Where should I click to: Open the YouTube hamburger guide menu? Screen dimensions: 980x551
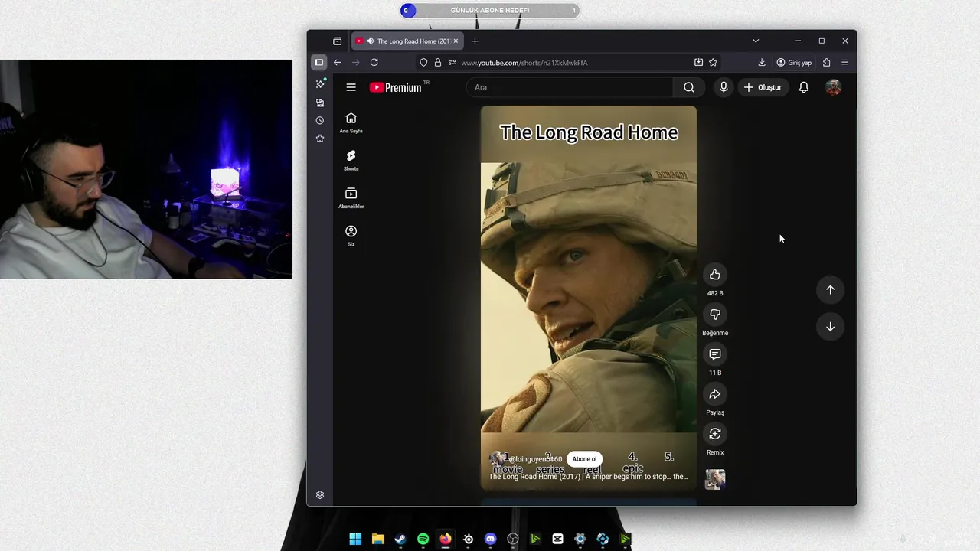351,87
